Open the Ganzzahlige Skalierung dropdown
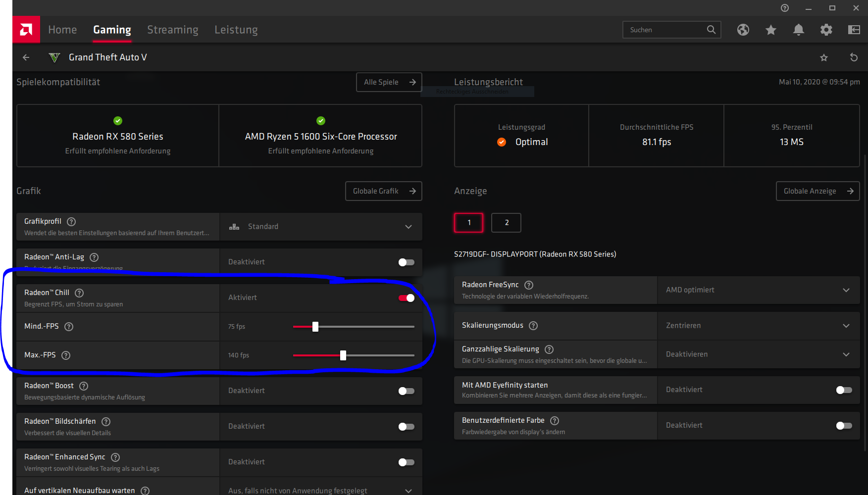This screenshot has width=868, height=495. coord(759,354)
